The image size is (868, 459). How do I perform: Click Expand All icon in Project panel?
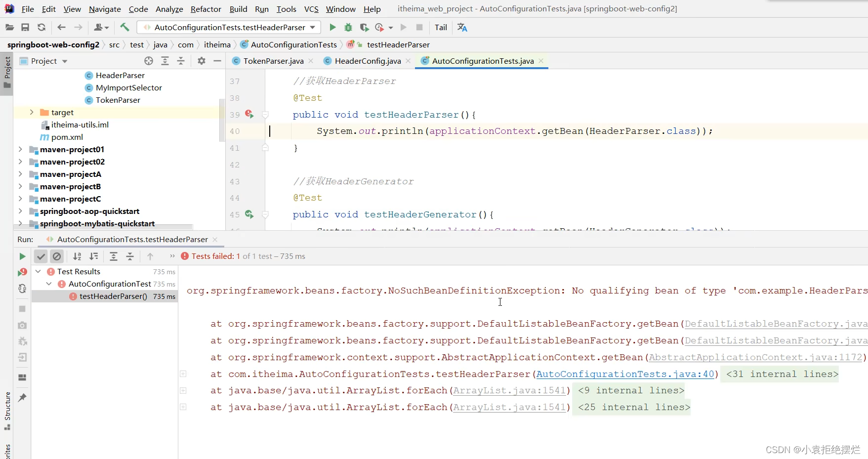pos(165,61)
